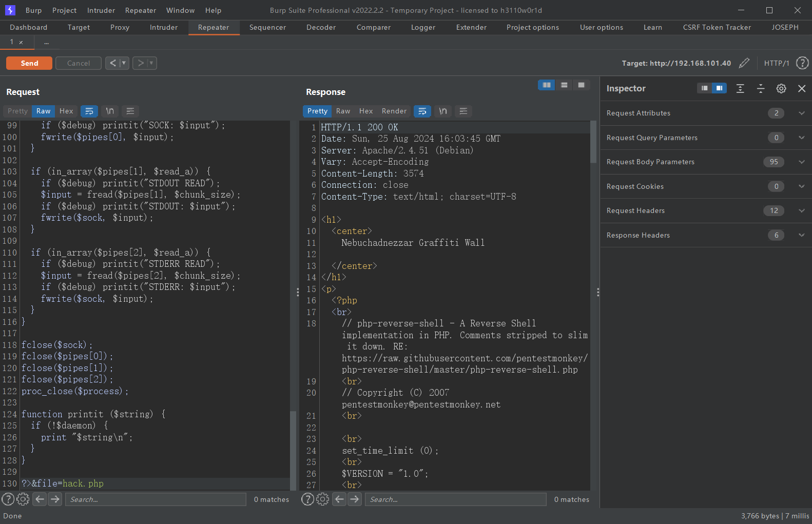Screen dimensions: 812x524
Task: Open Repeater help question mark icon
Action: [x=802, y=63]
